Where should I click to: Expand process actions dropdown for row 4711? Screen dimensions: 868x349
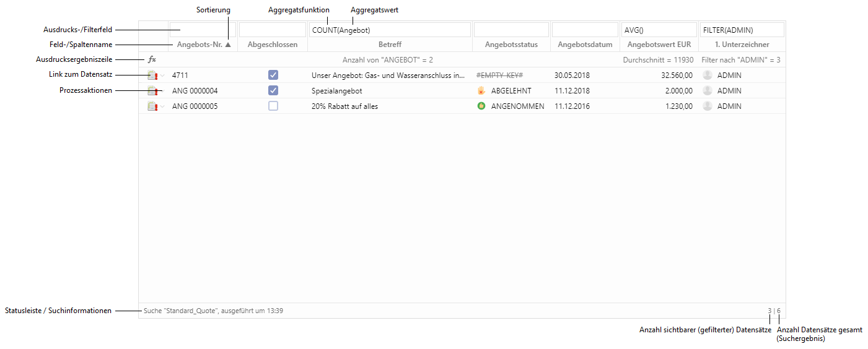[x=163, y=76]
